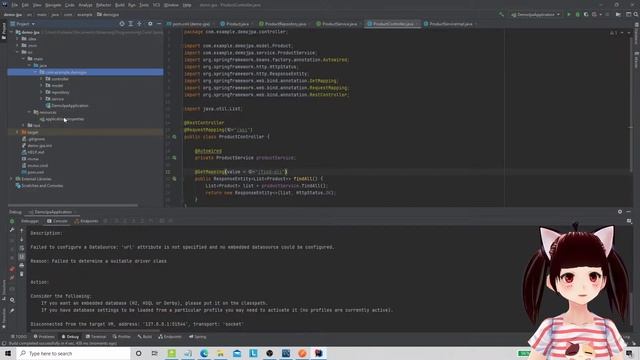This screenshot has height=360, width=640.
Task: Toggle scroll-to-end icon in the console
Action: pos(22,257)
